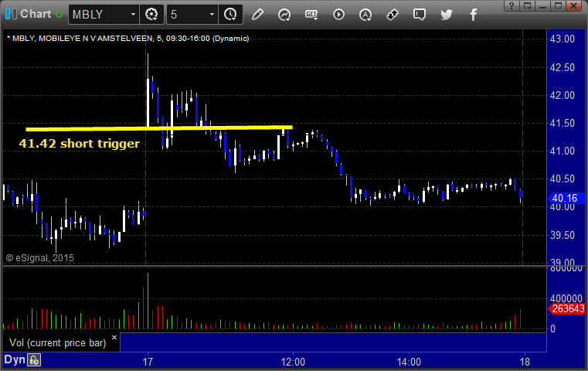Open the help question mark button

(512, 5)
